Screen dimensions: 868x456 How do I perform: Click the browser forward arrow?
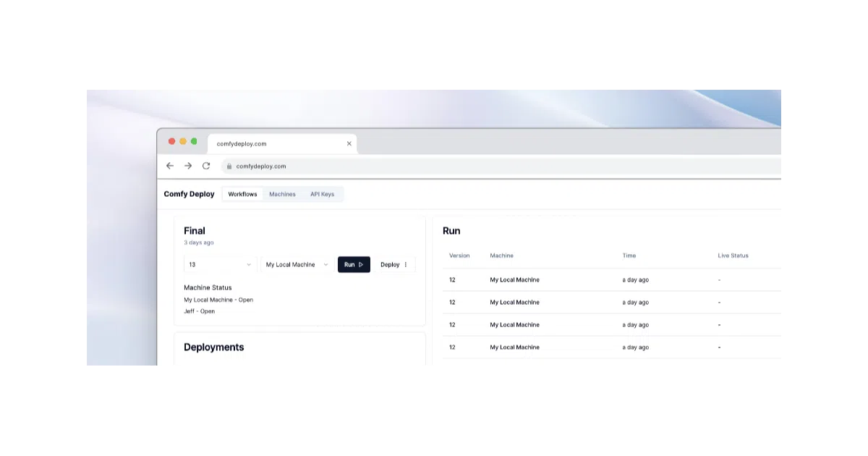188,166
